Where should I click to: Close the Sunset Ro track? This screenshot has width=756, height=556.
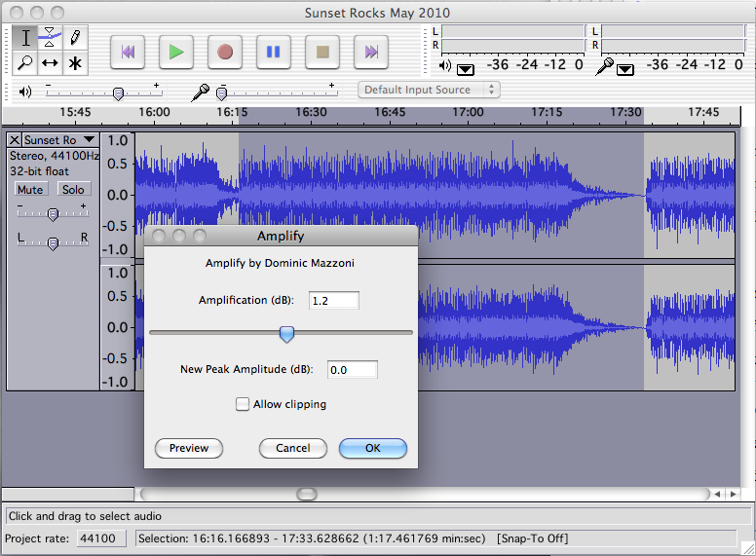pyautogui.click(x=15, y=140)
